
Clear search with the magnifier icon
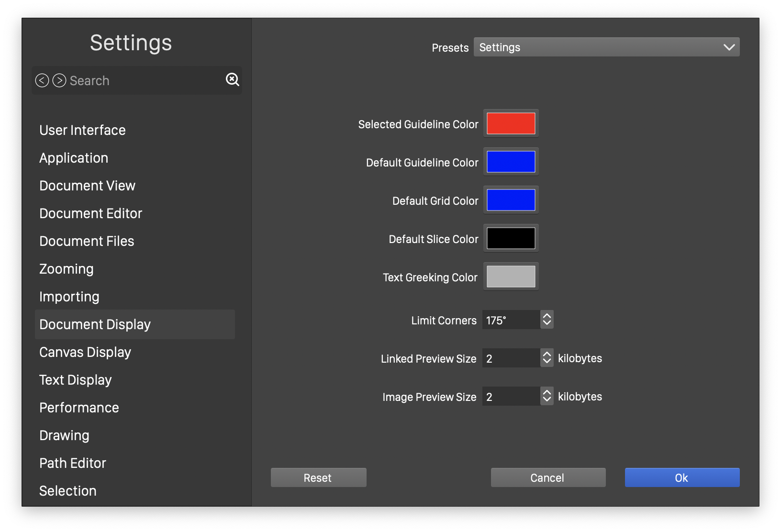pos(233,79)
